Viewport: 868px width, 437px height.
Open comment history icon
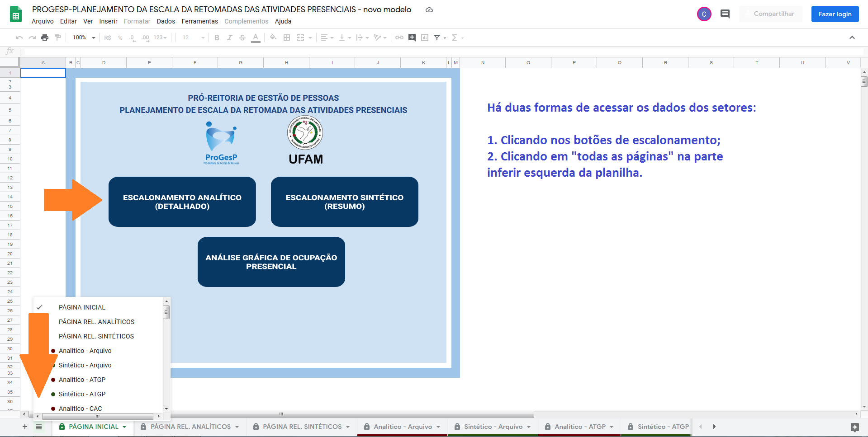pyautogui.click(x=725, y=14)
